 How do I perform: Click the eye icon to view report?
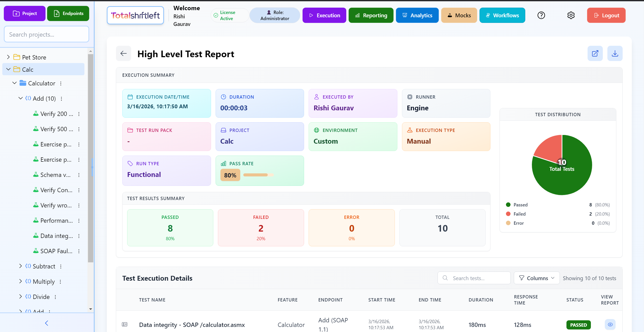coord(610,325)
